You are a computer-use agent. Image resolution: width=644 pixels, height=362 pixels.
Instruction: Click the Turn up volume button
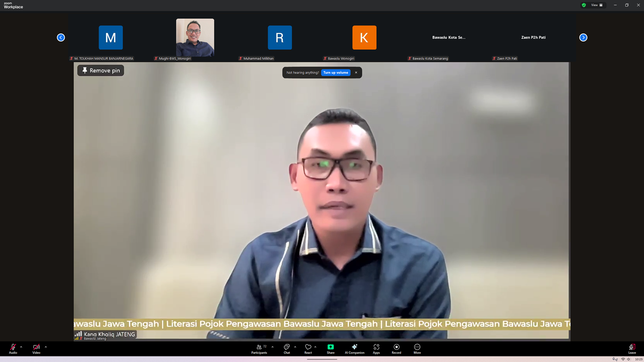(x=336, y=73)
